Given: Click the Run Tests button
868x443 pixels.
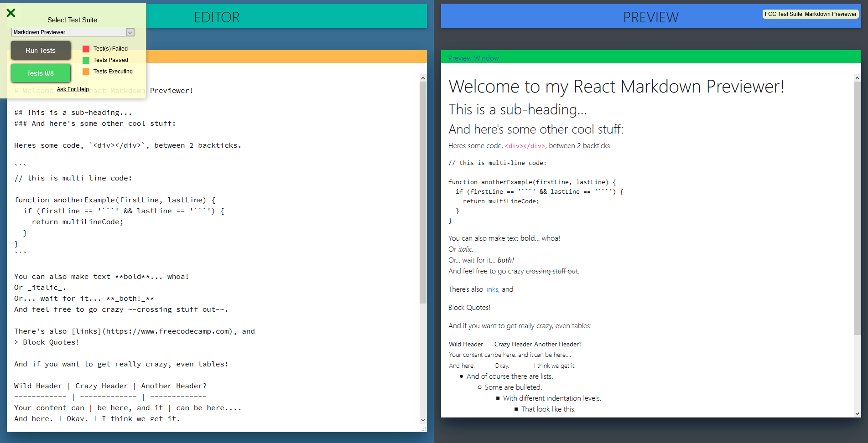Looking at the screenshot, I should click(41, 51).
